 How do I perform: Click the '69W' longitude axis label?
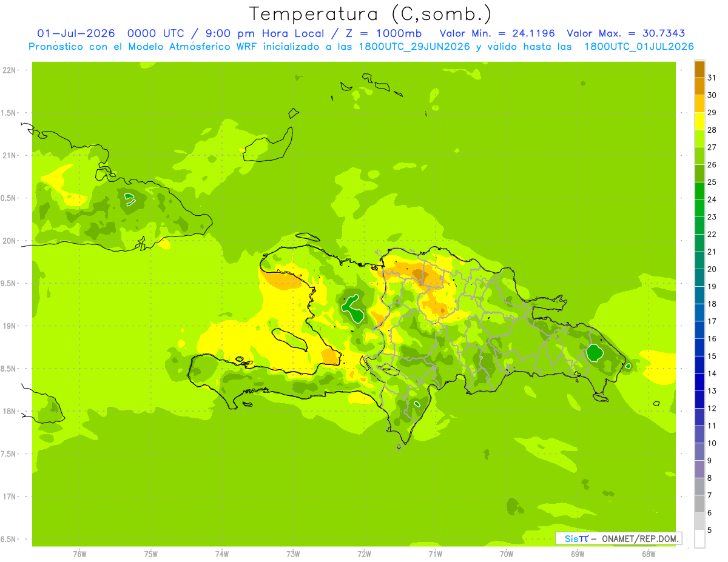578,554
